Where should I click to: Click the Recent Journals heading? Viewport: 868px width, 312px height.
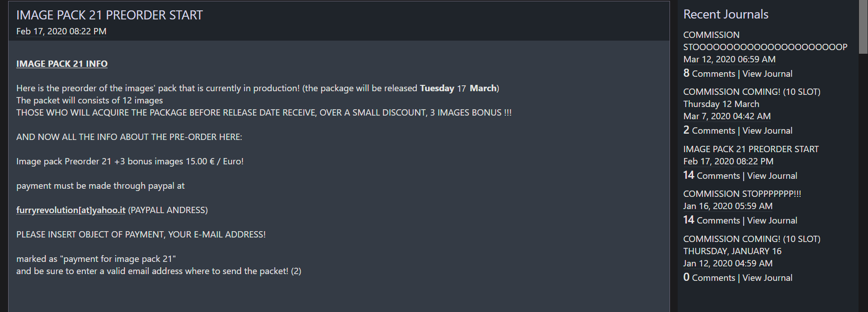[x=726, y=14]
